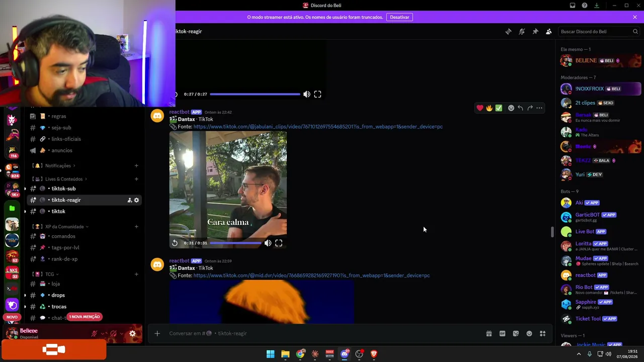The width and height of the screenshot is (644, 362).
Task: React with the fire emoji
Action: click(x=489, y=108)
